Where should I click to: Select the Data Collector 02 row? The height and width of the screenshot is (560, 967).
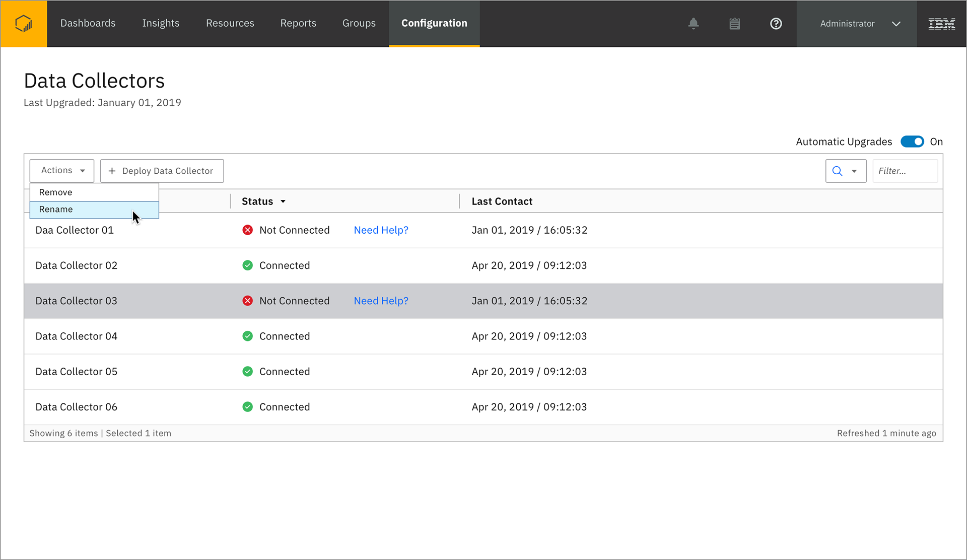coord(483,265)
